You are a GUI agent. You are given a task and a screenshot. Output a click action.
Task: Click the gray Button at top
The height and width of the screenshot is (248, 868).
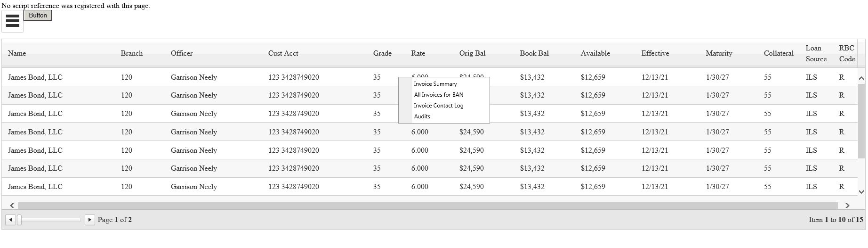pyautogui.click(x=38, y=16)
